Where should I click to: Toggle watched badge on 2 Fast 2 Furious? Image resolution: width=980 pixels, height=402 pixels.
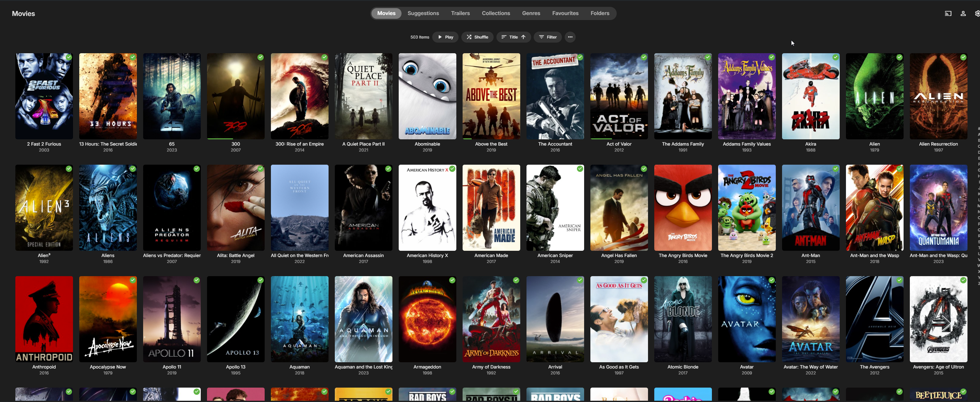click(x=69, y=57)
